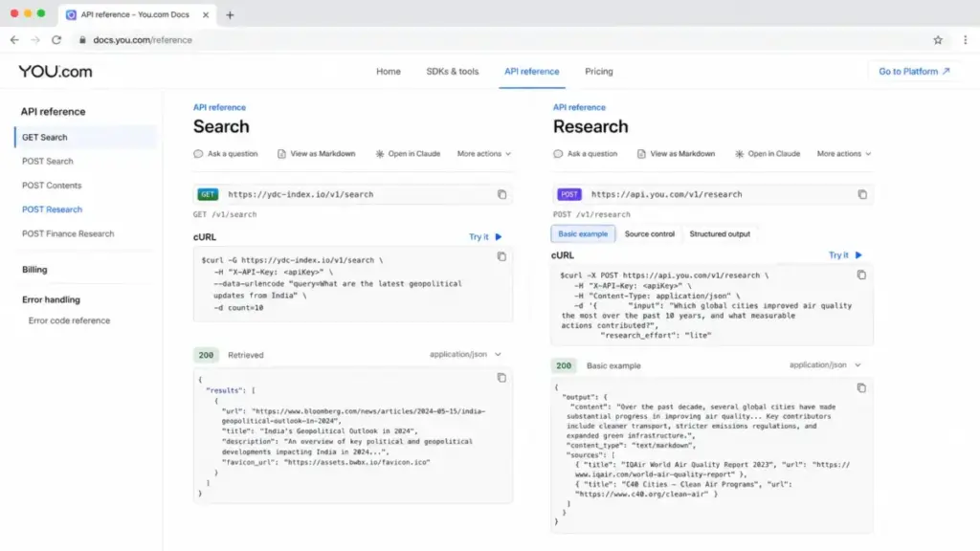
Task: Open the Home nav tab
Action: point(389,71)
